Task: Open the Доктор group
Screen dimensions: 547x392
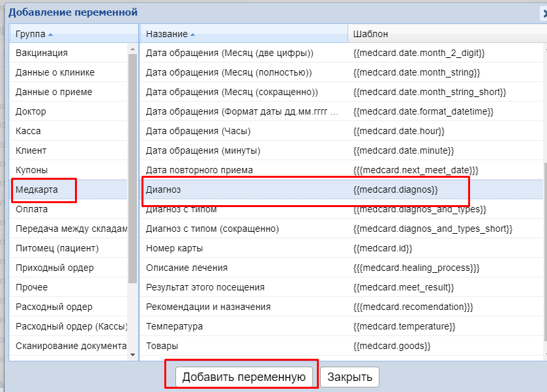Action: pos(31,111)
